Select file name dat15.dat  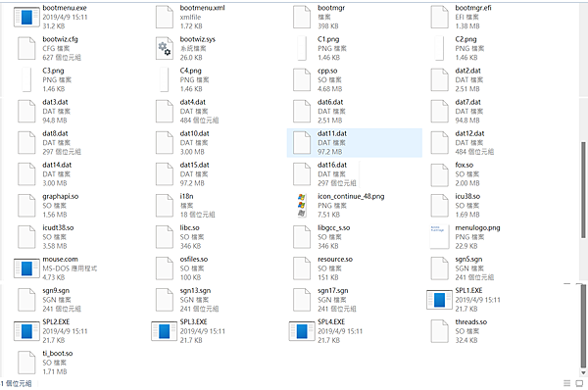(x=195, y=165)
